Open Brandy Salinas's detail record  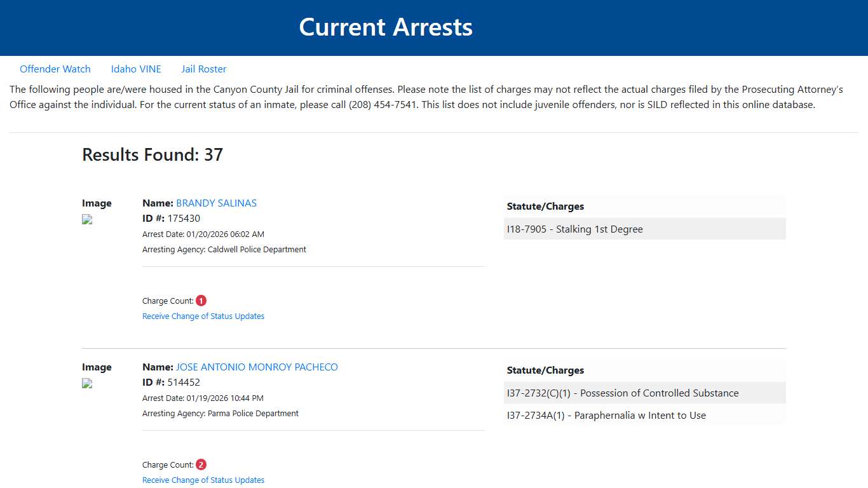pyautogui.click(x=216, y=203)
